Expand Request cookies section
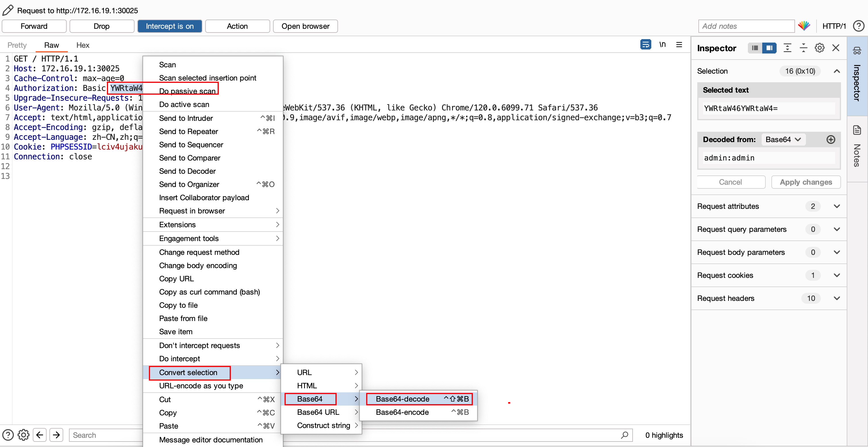This screenshot has height=447, width=868. pos(769,275)
